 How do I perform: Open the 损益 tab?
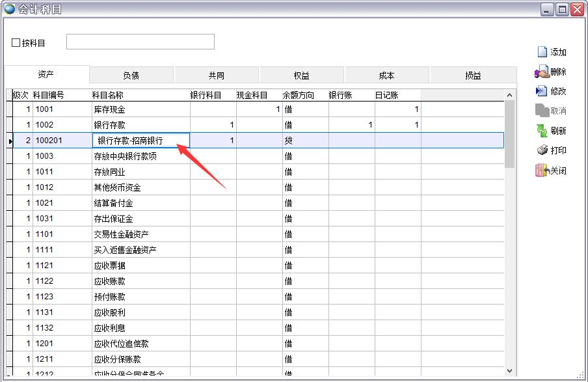[x=473, y=75]
